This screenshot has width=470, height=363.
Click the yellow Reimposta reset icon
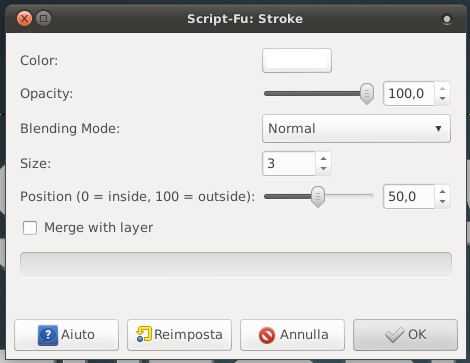coord(144,334)
